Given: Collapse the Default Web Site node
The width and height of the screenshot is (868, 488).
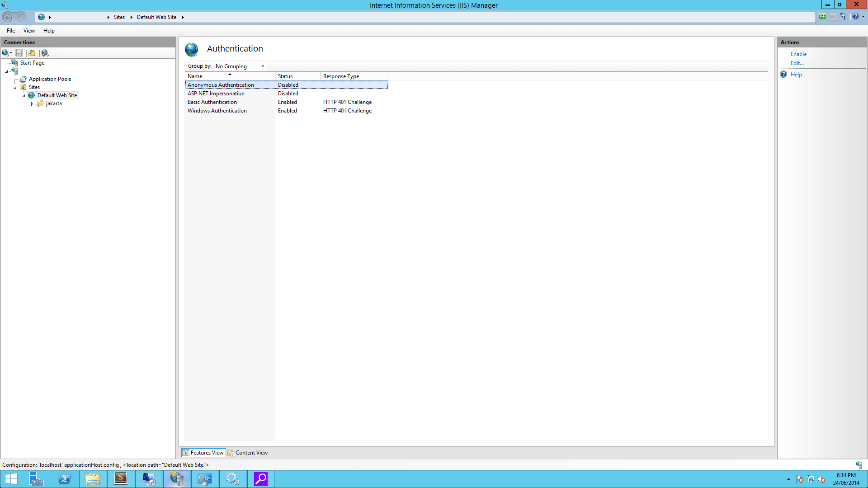Looking at the screenshot, I should [x=24, y=96].
